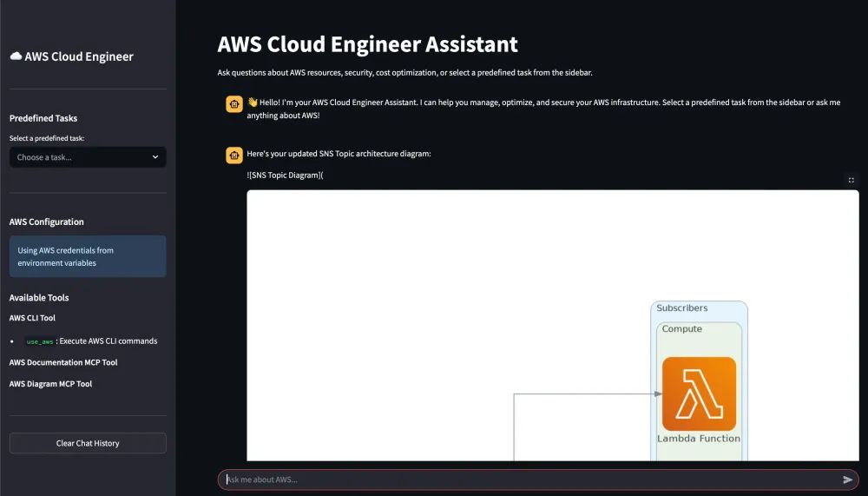This screenshot has height=496, width=868.
Task: Click the waving hand emoji in greeting
Action: click(x=253, y=102)
